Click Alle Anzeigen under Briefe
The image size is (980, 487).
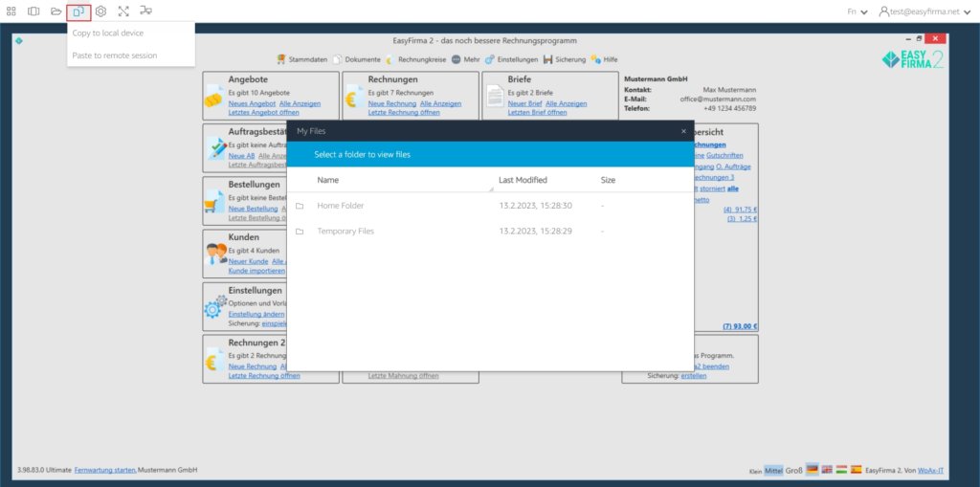567,103
